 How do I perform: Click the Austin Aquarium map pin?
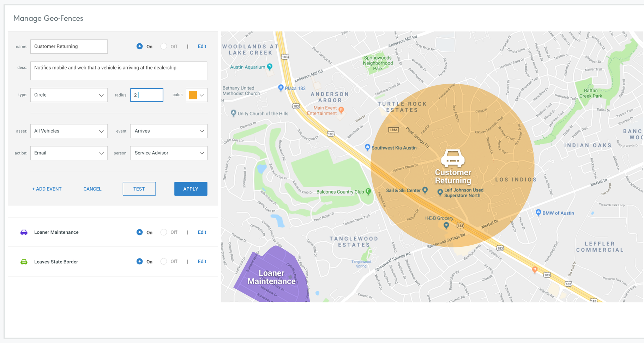pos(270,67)
